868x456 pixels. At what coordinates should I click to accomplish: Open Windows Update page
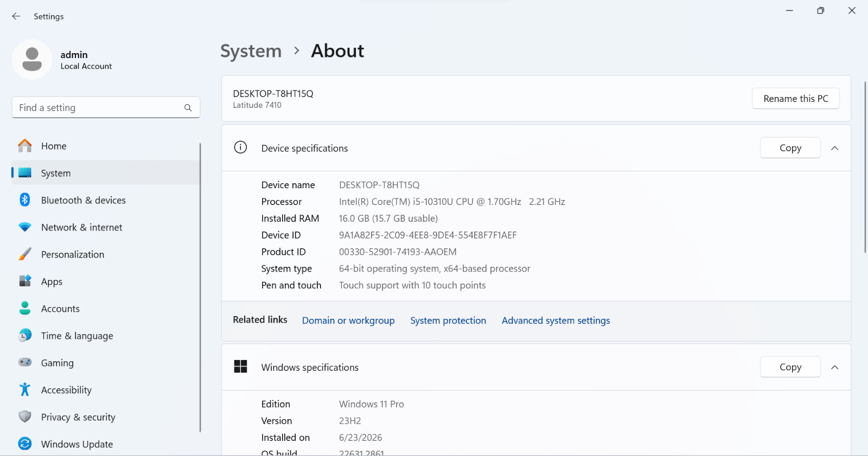point(106,444)
